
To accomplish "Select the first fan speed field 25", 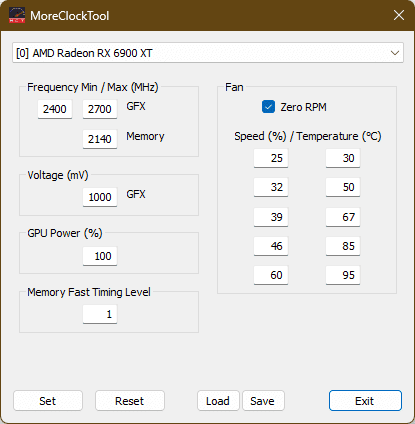I will [271, 158].
